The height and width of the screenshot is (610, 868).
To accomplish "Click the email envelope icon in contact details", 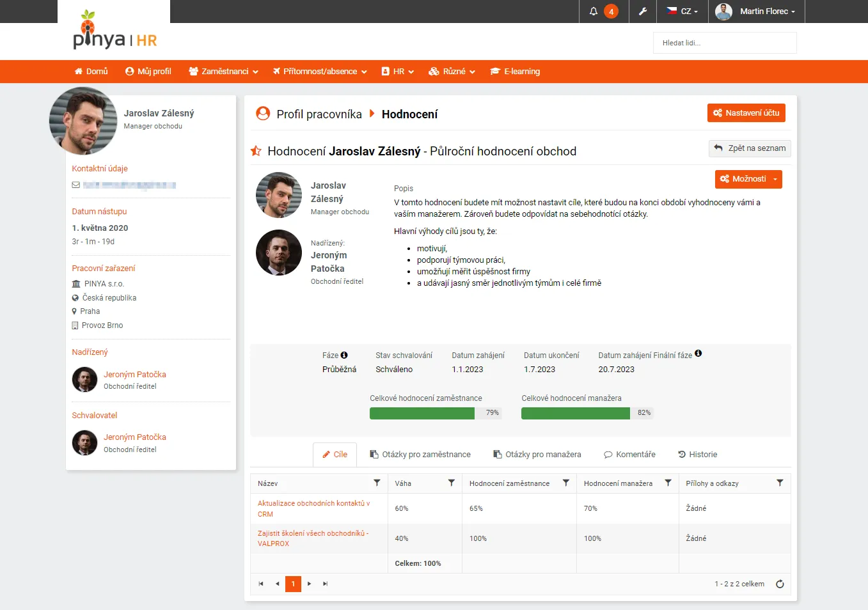I will (76, 185).
